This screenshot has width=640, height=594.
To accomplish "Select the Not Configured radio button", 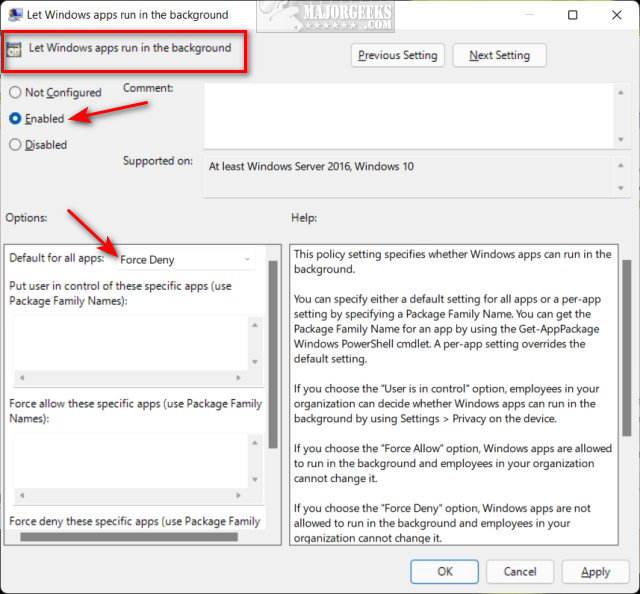I will pos(15,92).
